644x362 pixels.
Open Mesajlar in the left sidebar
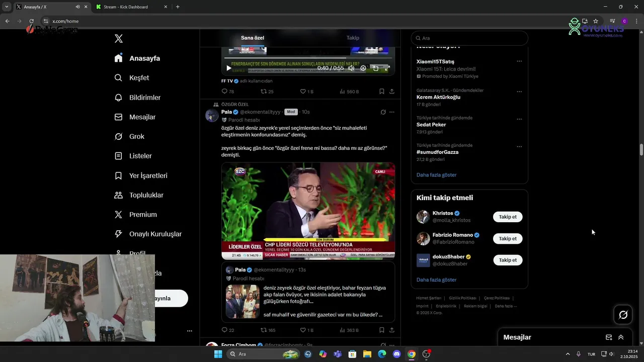pos(135,117)
